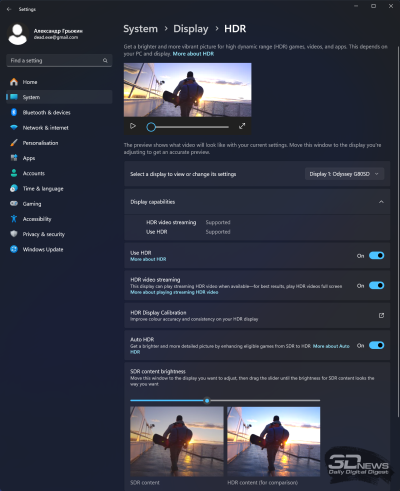This screenshot has width=400, height=491.
Task: Click More about HDR link under Use HDR
Action: click(x=148, y=259)
